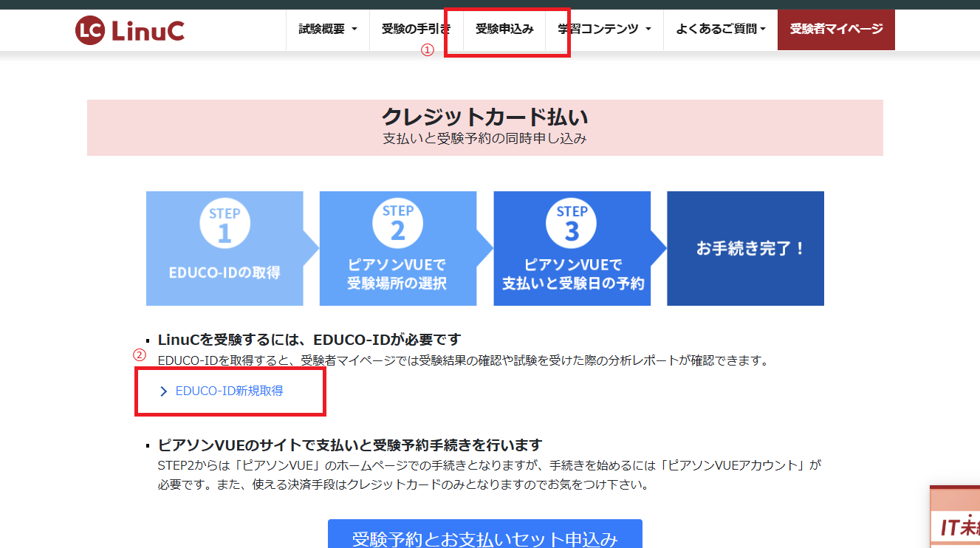The height and width of the screenshot is (548, 980).
Task: Open the EDUCO-ID新規取得 link
Action: [x=229, y=391]
